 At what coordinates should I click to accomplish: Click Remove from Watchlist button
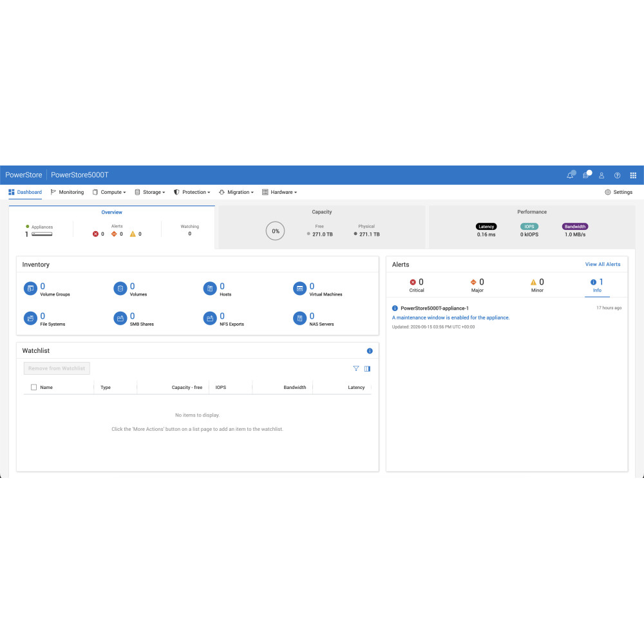57,368
